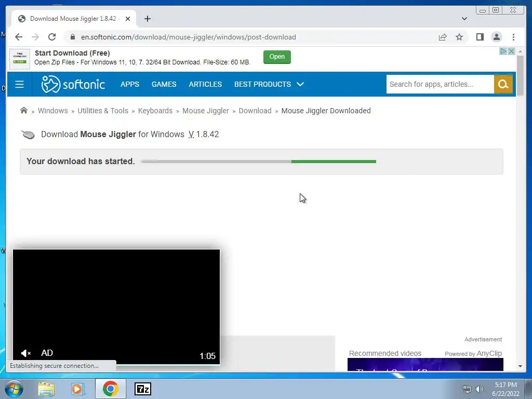Open a new tab with the plus button
The height and width of the screenshot is (399, 532).
click(147, 19)
